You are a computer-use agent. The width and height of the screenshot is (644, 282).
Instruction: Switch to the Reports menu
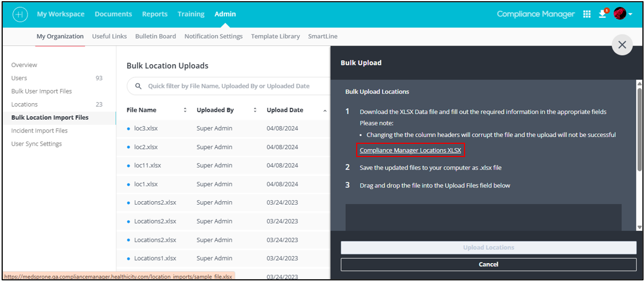point(155,14)
